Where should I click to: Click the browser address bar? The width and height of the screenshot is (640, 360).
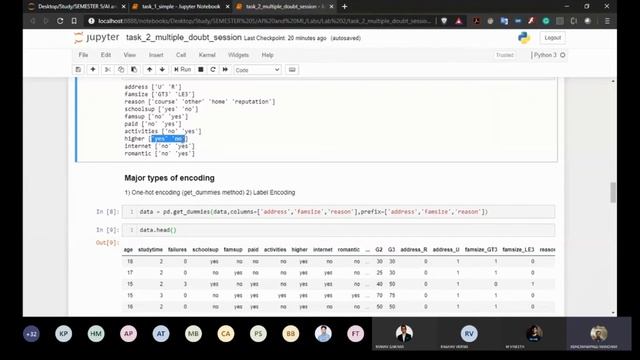[x=263, y=21]
